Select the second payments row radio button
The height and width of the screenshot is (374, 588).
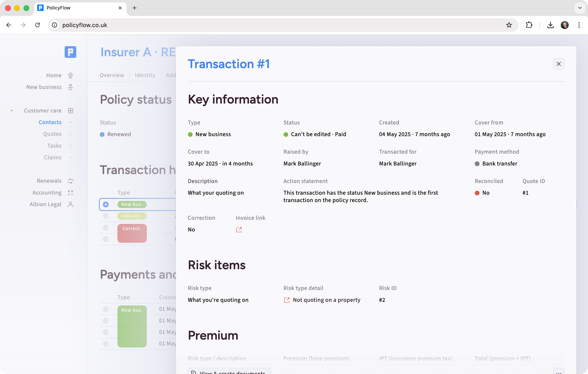[x=106, y=321]
